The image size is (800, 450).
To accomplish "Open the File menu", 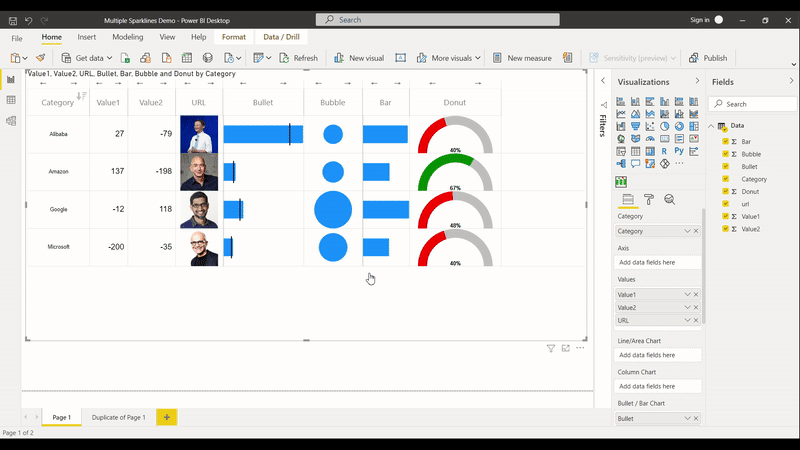I will (x=17, y=38).
